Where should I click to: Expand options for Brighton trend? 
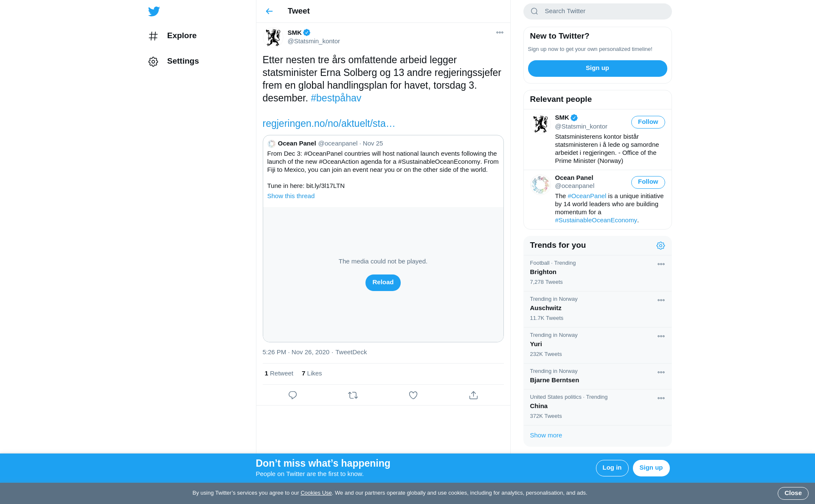(661, 264)
